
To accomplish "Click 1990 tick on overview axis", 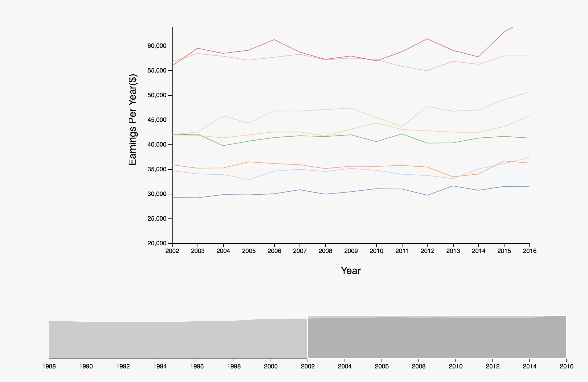I will [86, 366].
